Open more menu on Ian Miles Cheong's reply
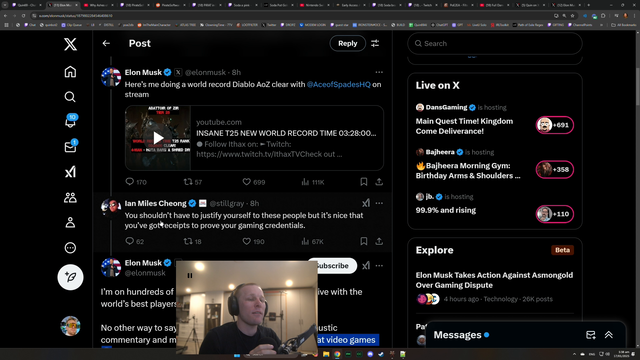The image size is (640, 360). tap(379, 203)
